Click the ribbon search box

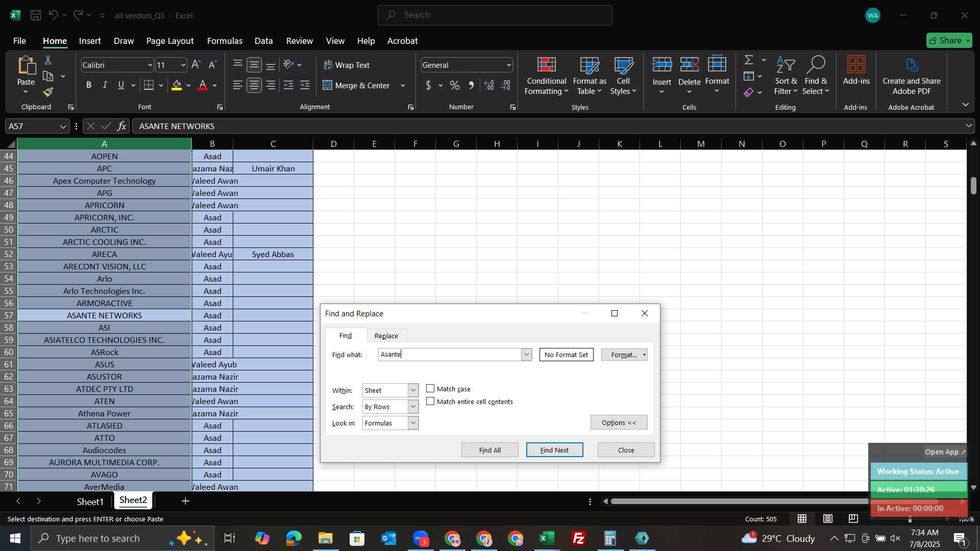(x=495, y=15)
